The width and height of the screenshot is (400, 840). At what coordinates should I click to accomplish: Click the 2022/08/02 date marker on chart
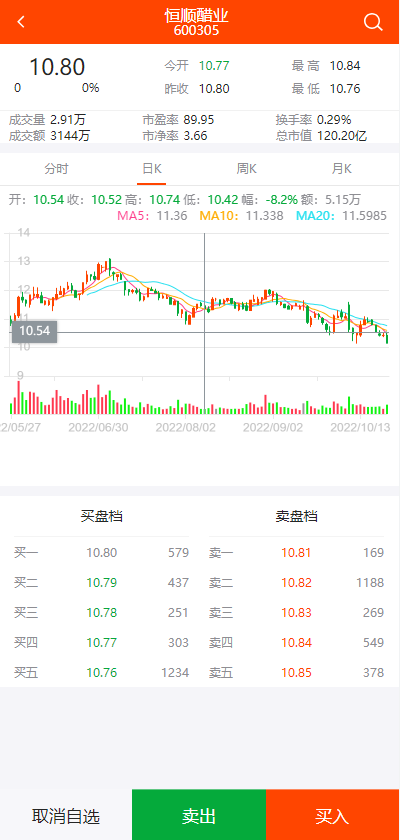185,428
